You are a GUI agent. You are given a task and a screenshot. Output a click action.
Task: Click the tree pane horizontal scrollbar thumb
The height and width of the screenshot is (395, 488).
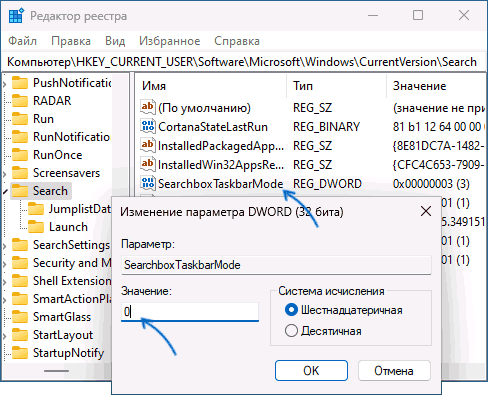pos(57,371)
